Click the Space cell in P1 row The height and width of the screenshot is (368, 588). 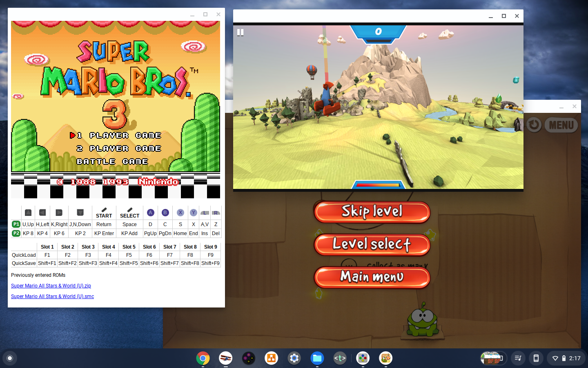129,224
